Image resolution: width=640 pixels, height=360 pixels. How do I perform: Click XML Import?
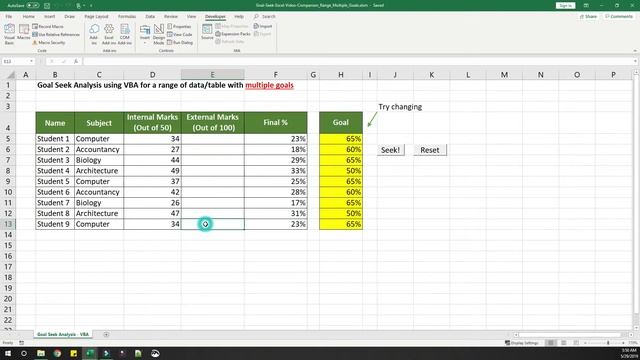(263, 27)
